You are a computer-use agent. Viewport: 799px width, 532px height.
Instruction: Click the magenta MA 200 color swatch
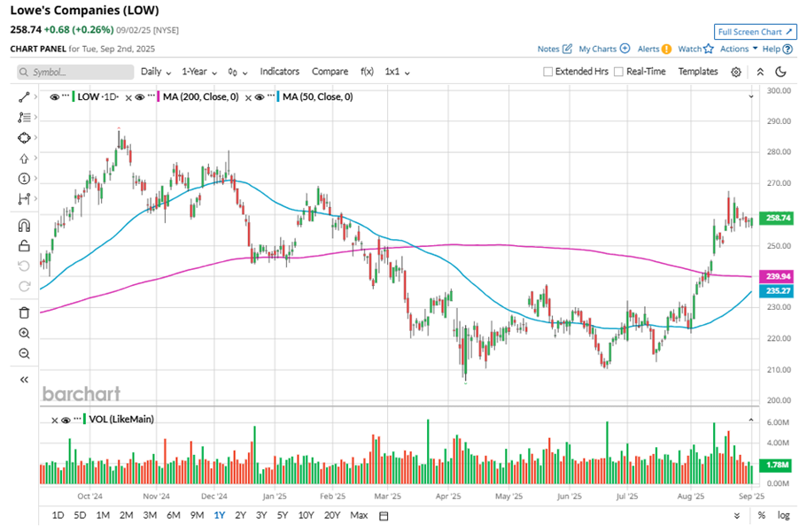coord(159,96)
